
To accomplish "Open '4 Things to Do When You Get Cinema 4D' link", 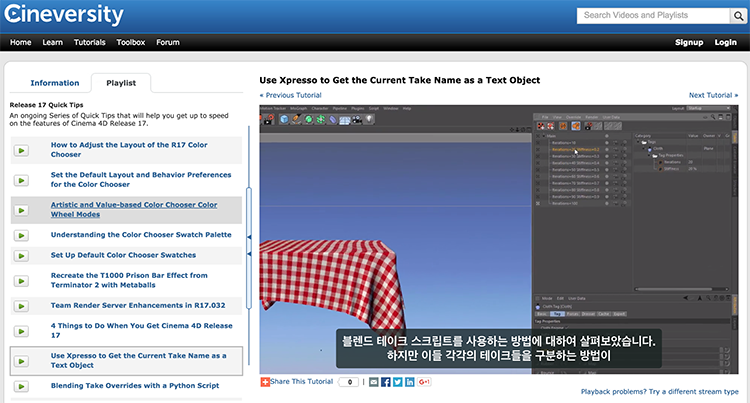I will click(142, 330).
